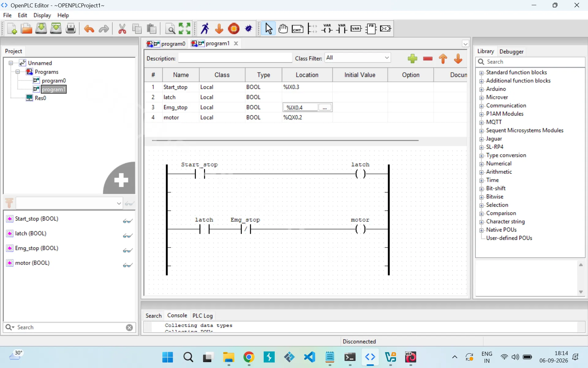Add a comment with the CMT tool
The width and height of the screenshot is (588, 368).
pos(297,29)
